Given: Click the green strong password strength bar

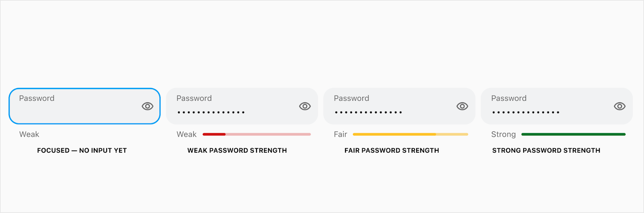Looking at the screenshot, I should [574, 134].
